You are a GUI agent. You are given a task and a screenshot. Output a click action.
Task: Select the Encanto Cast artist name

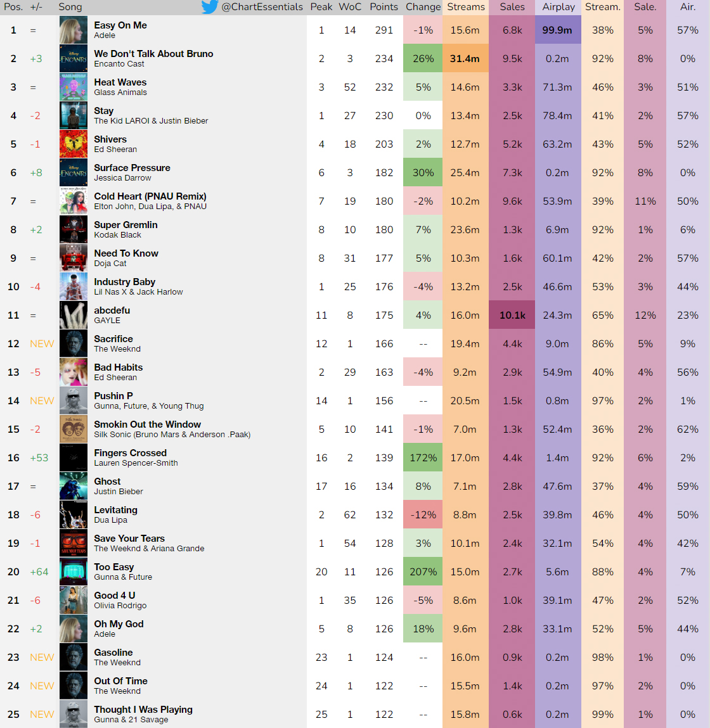pyautogui.click(x=119, y=64)
